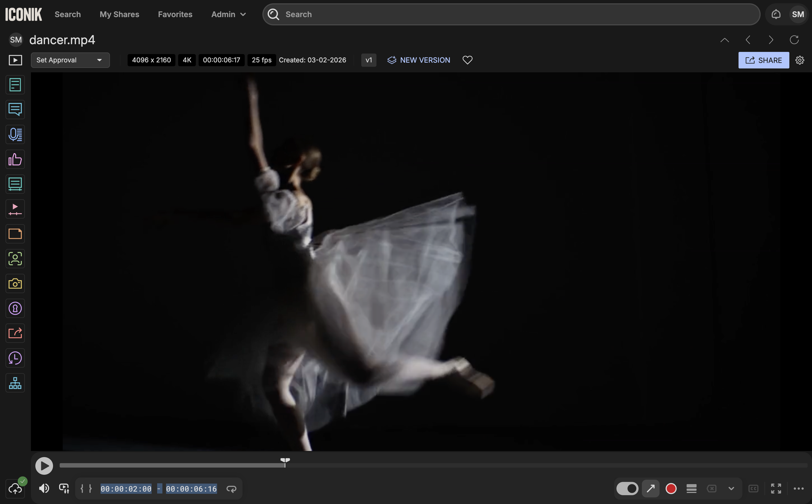Open the history clock panel
Screen dimensions: 812x504
(15, 358)
